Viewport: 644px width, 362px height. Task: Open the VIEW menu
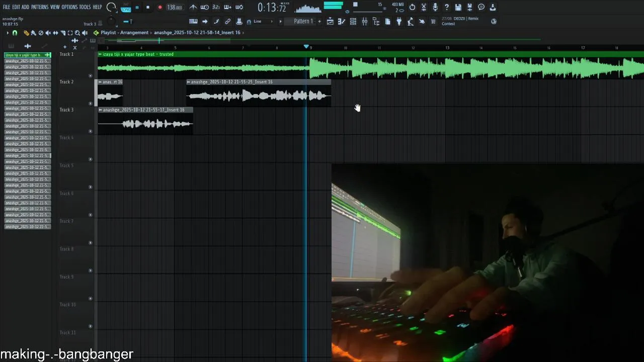click(55, 7)
